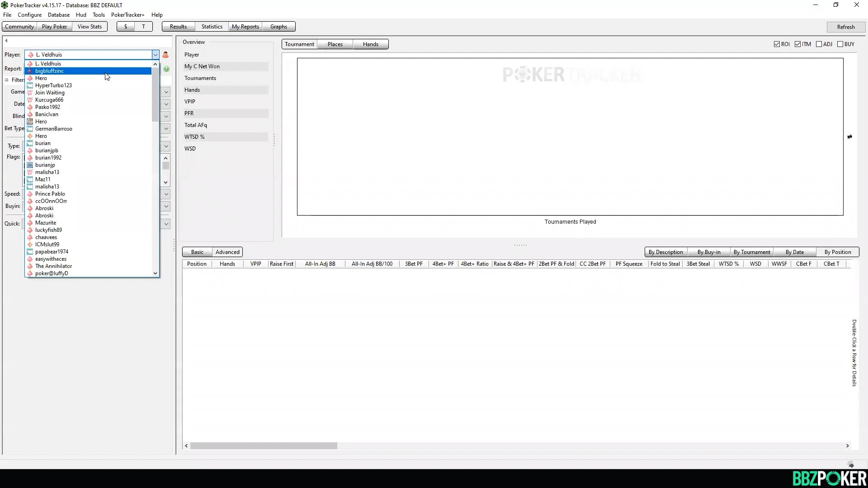Screen dimensions: 868x488
Task: Collapse the Player dropdown arrow
Action: [x=155, y=55]
